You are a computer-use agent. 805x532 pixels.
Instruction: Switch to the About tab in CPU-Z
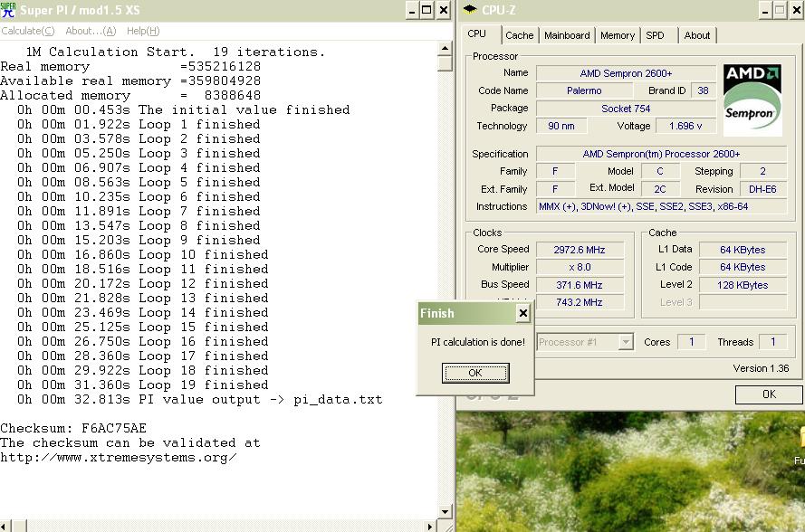[x=697, y=35]
